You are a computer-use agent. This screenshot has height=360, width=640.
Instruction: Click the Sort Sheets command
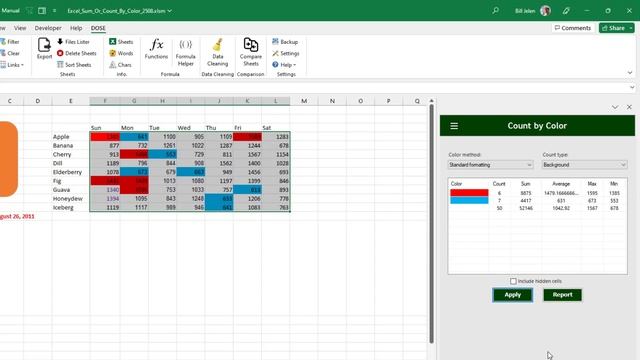[x=74, y=64]
